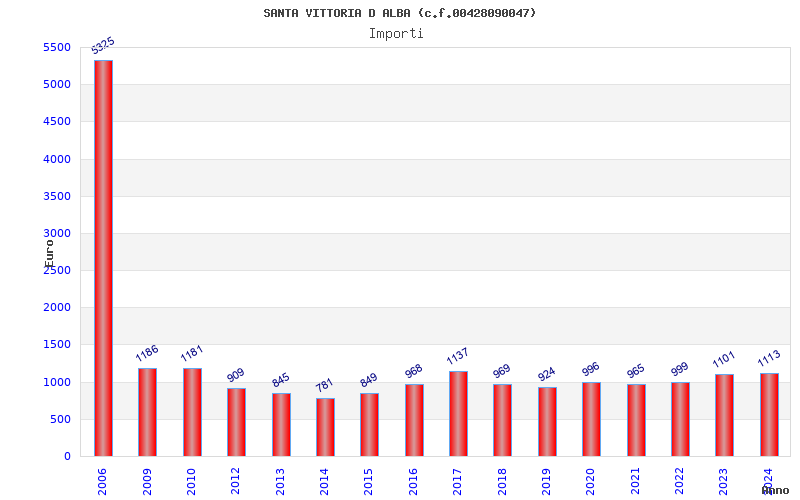Viewport: 800px width, 500px height.
Task: Select the red bar for year 2013
Action: [281, 424]
